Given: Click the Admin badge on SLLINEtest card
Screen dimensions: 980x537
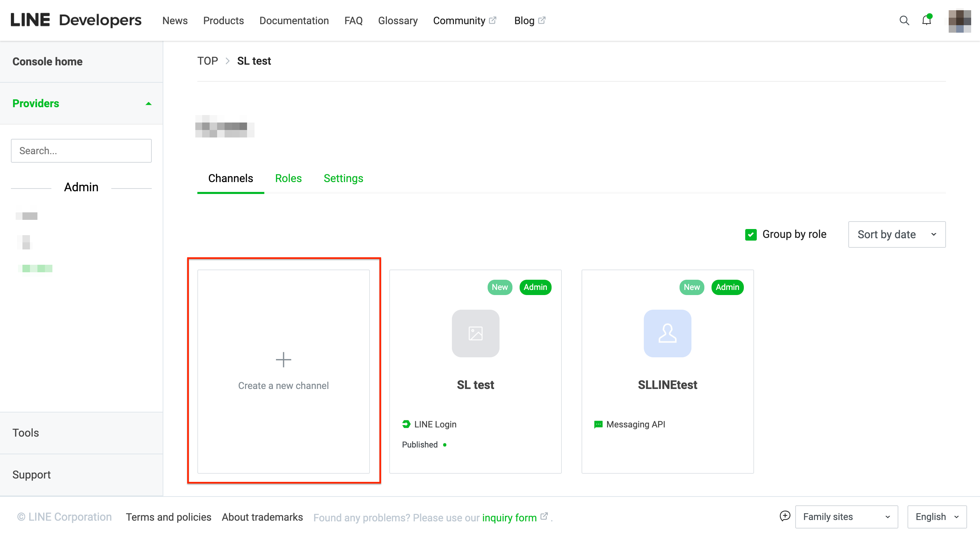Looking at the screenshot, I should tap(728, 287).
